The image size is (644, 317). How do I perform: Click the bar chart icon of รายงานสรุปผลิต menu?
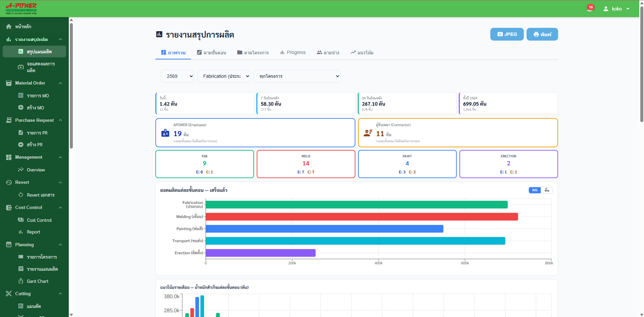[x=9, y=39]
